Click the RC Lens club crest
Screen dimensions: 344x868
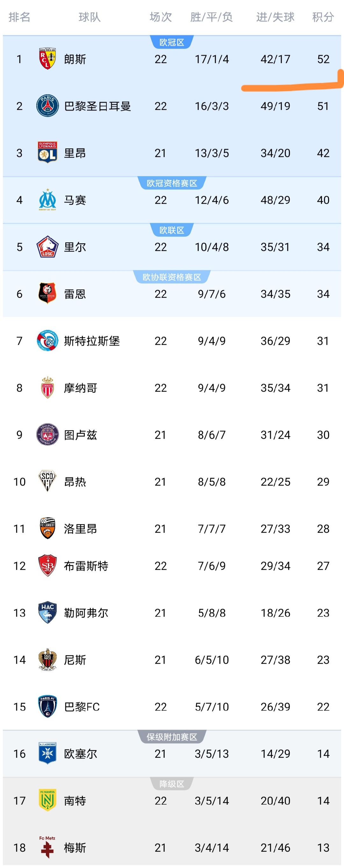point(47,59)
